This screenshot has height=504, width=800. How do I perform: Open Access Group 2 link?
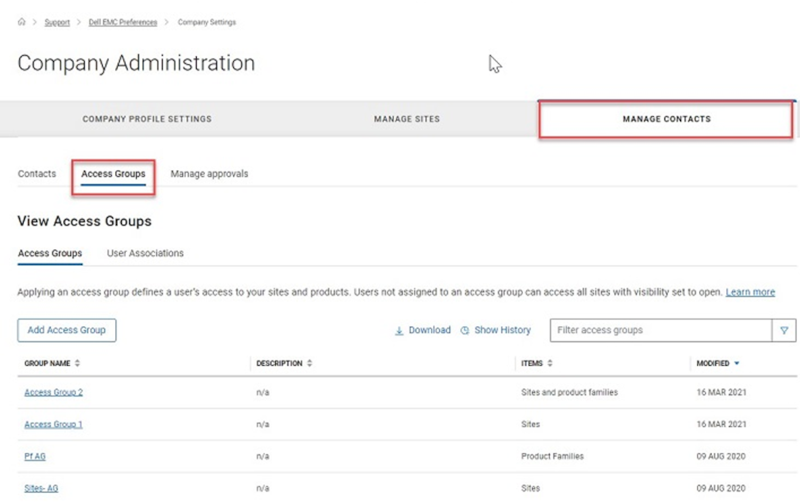(53, 392)
